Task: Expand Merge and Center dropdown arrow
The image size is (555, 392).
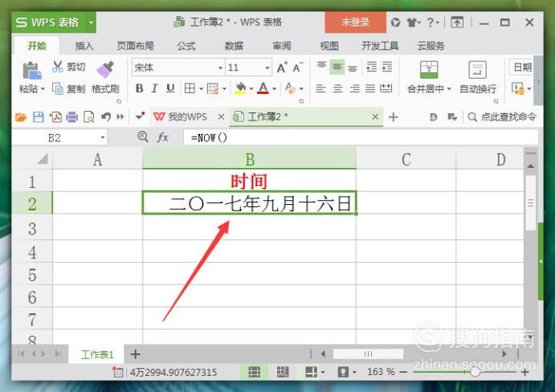Action: point(449,88)
